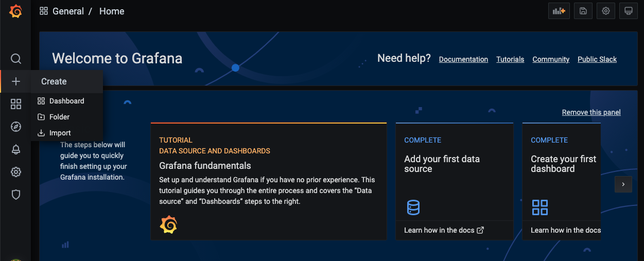644x261 pixels.
Task: Open the Server Admin shield icon
Action: pyautogui.click(x=16, y=195)
